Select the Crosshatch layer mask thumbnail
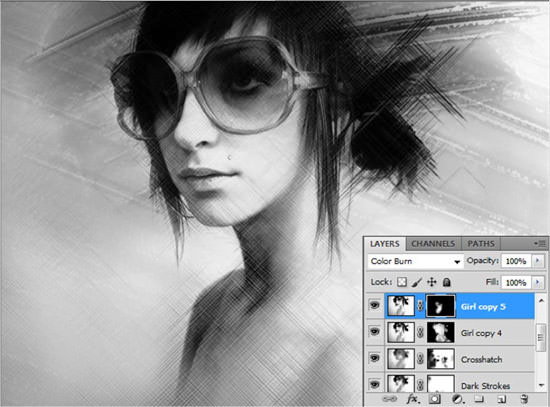 coord(441,359)
